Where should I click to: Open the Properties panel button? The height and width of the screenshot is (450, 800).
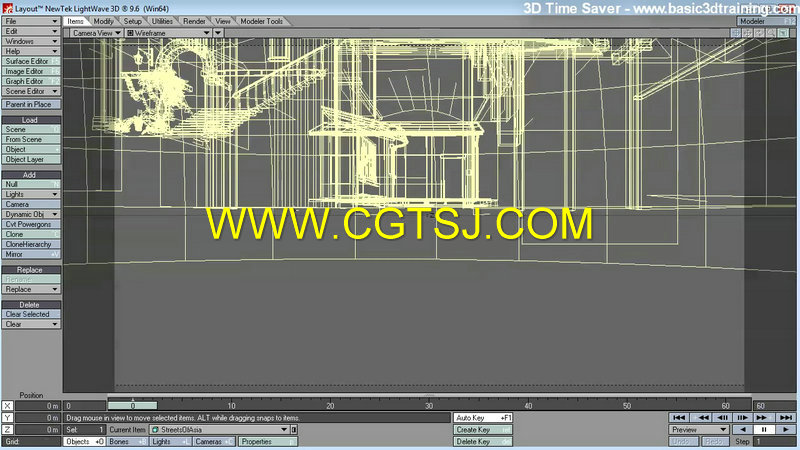267,442
